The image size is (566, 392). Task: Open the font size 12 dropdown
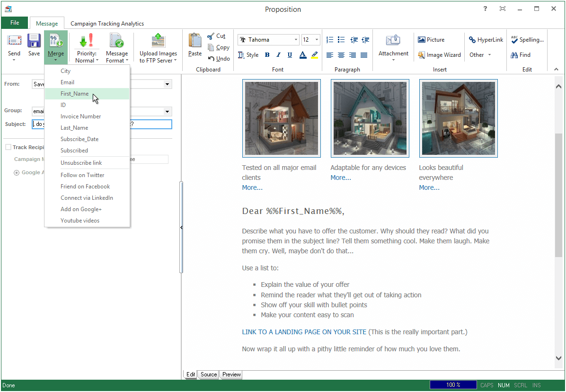(x=317, y=40)
